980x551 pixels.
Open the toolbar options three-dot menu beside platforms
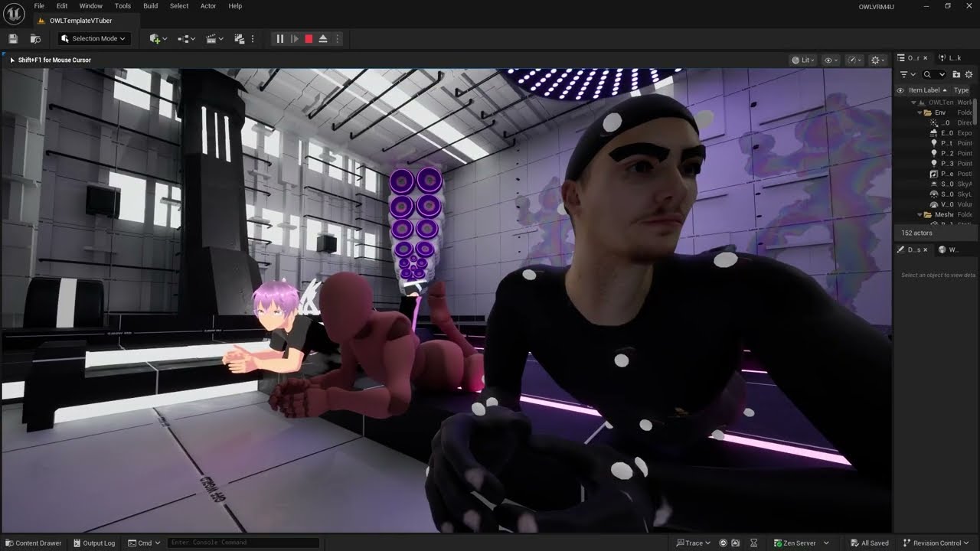click(x=253, y=38)
